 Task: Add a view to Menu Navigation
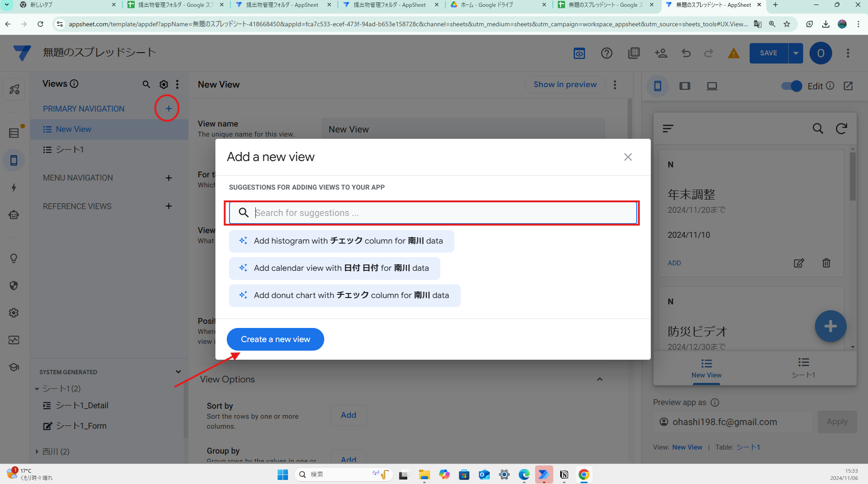point(169,178)
